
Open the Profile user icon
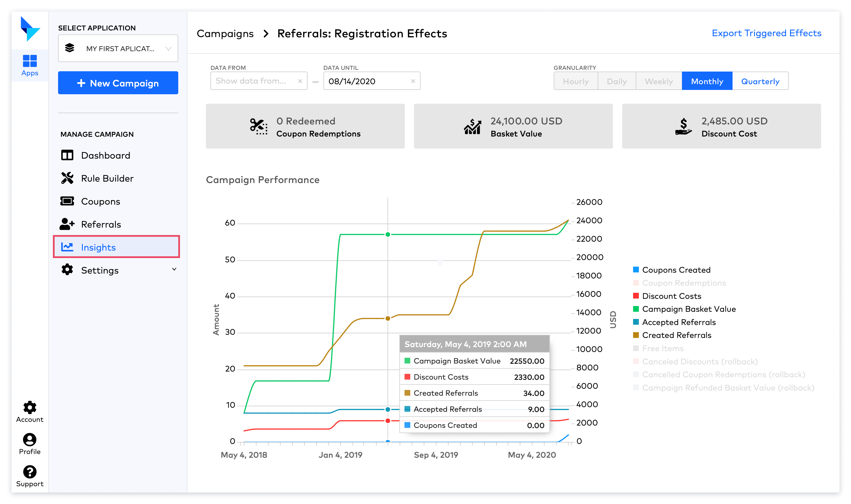[x=30, y=439]
